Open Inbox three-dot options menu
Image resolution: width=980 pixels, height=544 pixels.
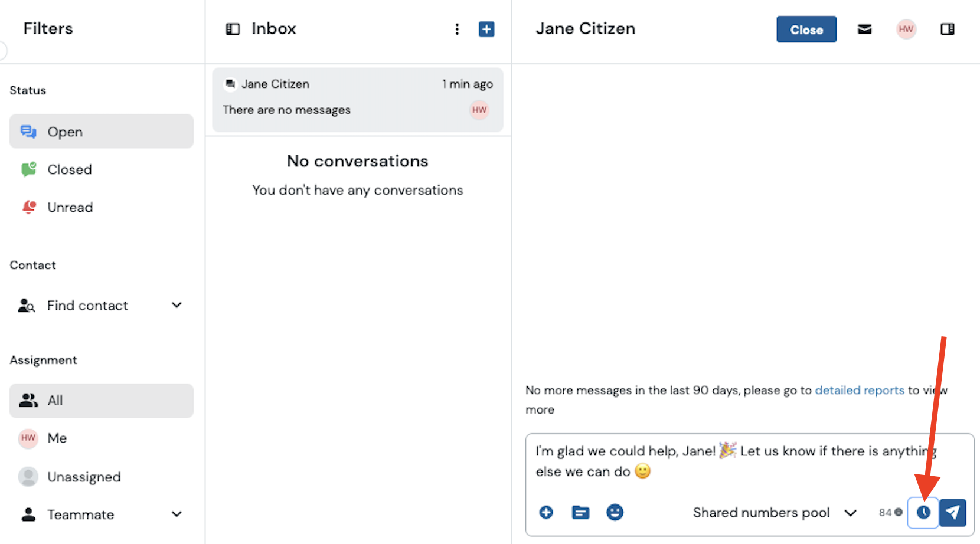pyautogui.click(x=457, y=29)
